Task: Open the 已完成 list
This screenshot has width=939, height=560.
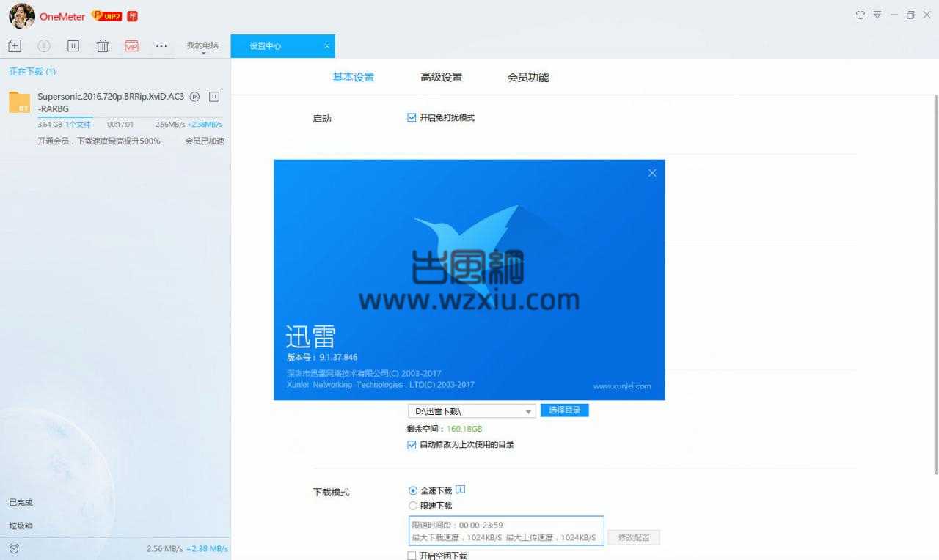Action: (x=21, y=503)
